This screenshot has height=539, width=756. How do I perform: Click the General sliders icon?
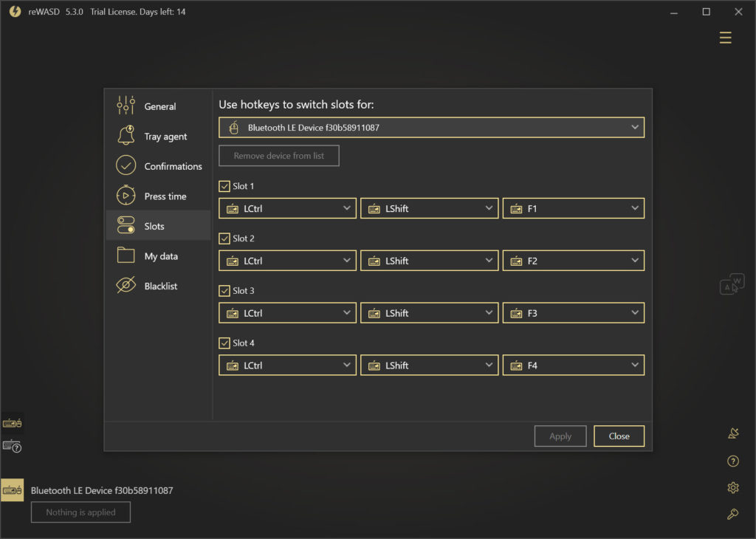126,106
